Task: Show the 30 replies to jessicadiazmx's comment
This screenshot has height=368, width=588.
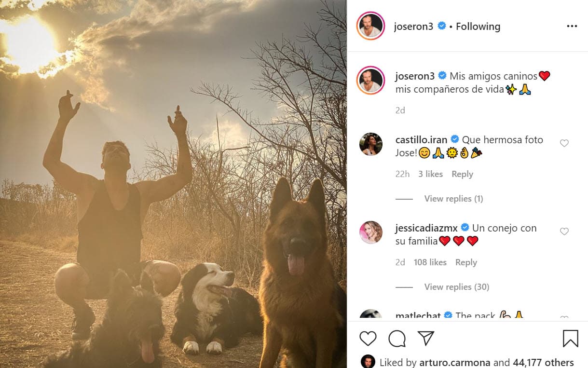Action: (x=456, y=286)
